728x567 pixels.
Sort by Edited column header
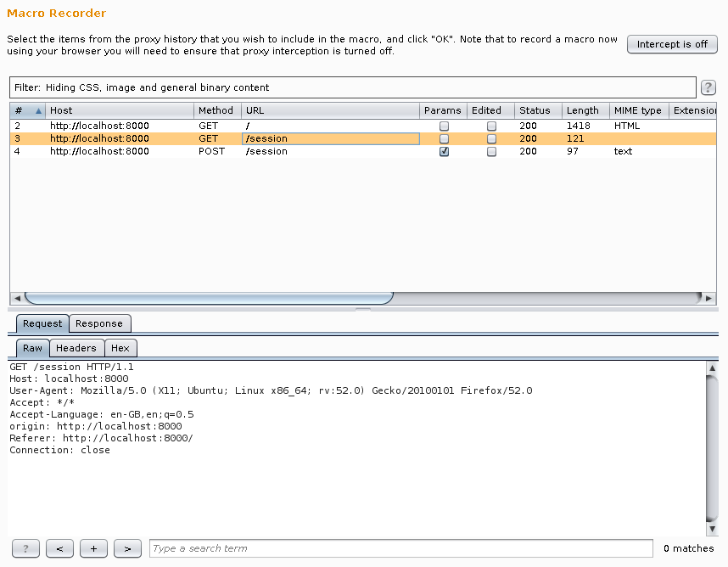490,110
